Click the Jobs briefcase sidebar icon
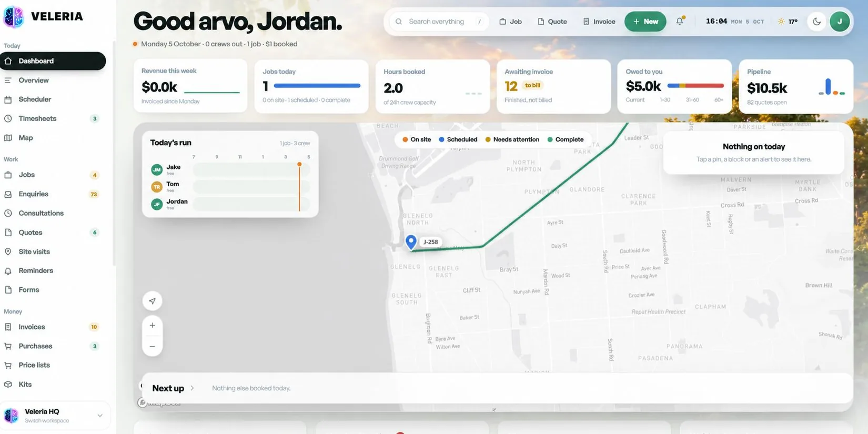Screen dimensions: 868x434 click(8, 175)
